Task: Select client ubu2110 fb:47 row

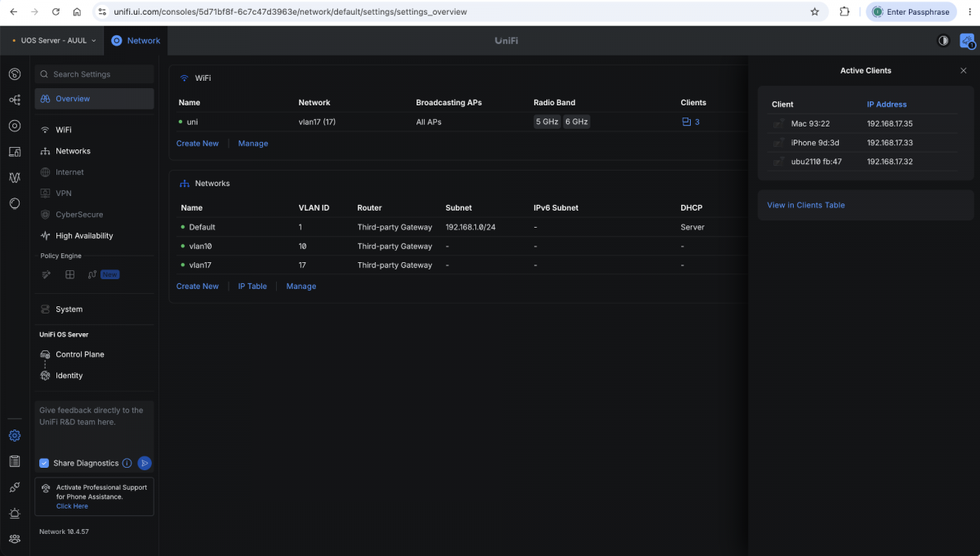Action: 864,162
